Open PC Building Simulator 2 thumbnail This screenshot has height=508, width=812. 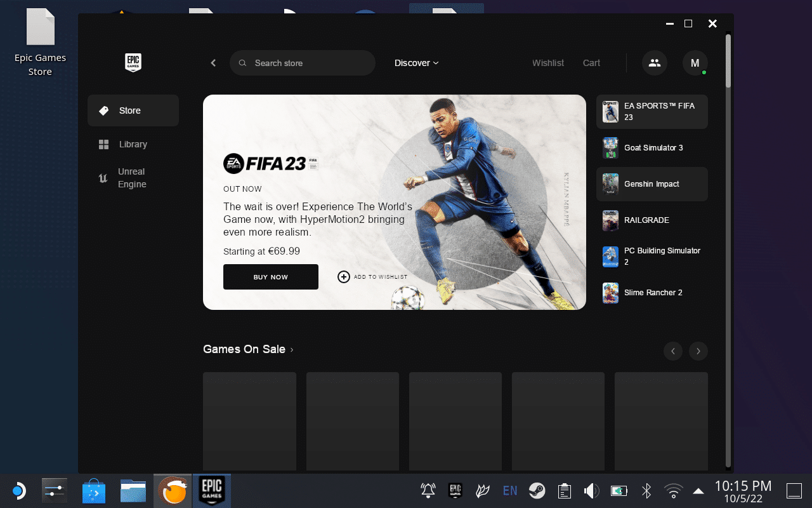610,257
